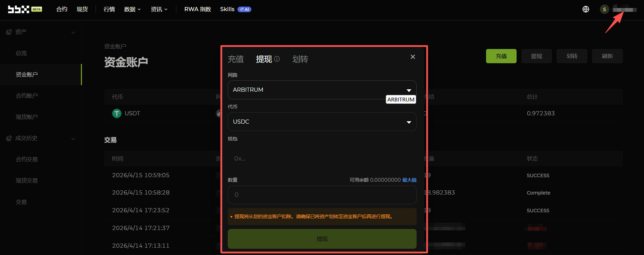Click the 数量 amount input field
The height and width of the screenshot is (255, 644).
(x=321, y=195)
